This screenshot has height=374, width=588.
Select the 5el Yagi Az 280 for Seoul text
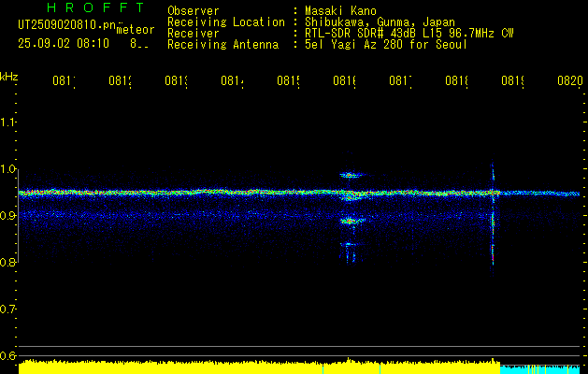pos(386,45)
